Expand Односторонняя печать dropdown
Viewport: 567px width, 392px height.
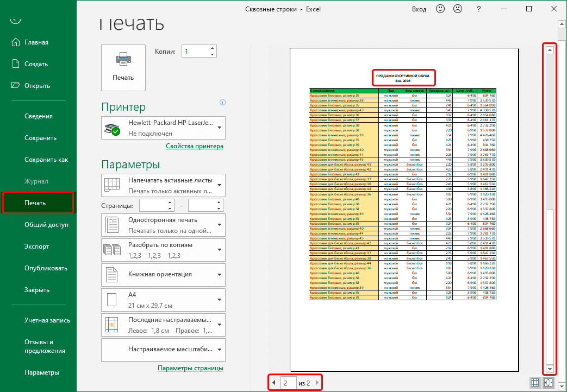pos(163,225)
